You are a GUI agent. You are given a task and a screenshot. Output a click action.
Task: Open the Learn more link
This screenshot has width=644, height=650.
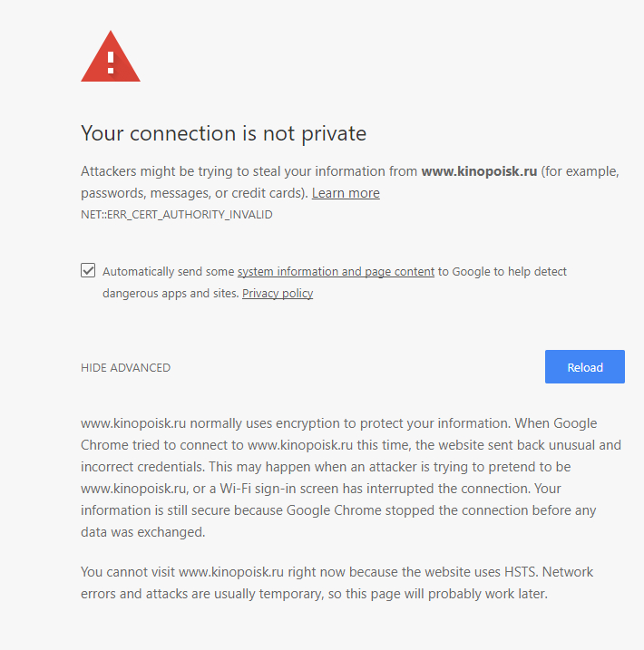346,193
